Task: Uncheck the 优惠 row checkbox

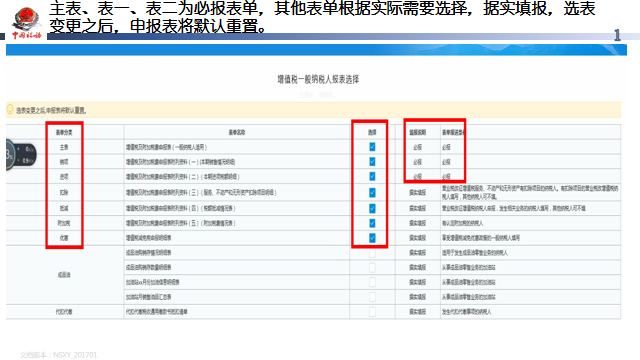Action: [372, 238]
